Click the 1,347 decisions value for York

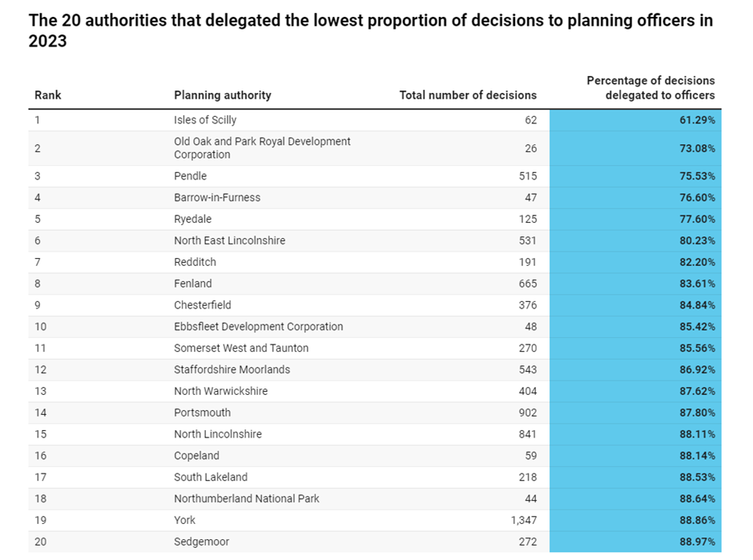pyautogui.click(x=521, y=520)
